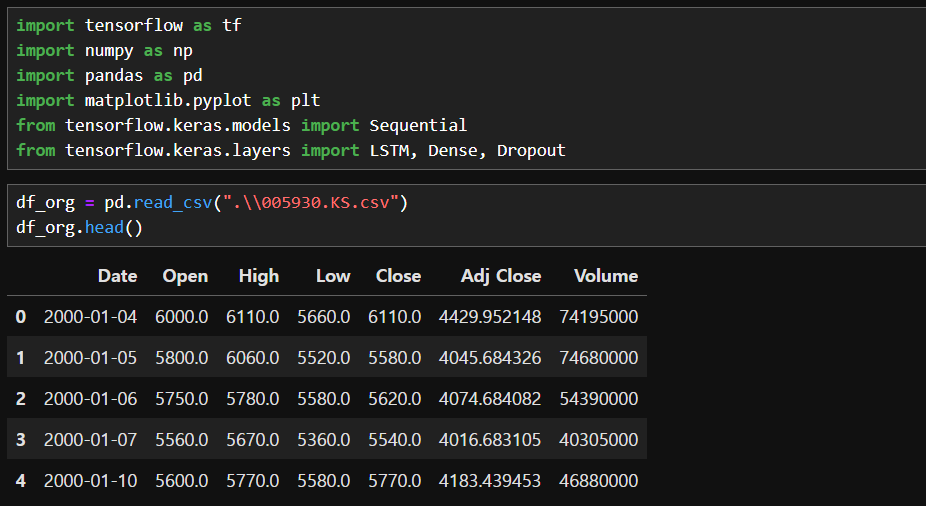926x506 pixels.
Task: Click Open value 5560.0
Action: pos(182,440)
